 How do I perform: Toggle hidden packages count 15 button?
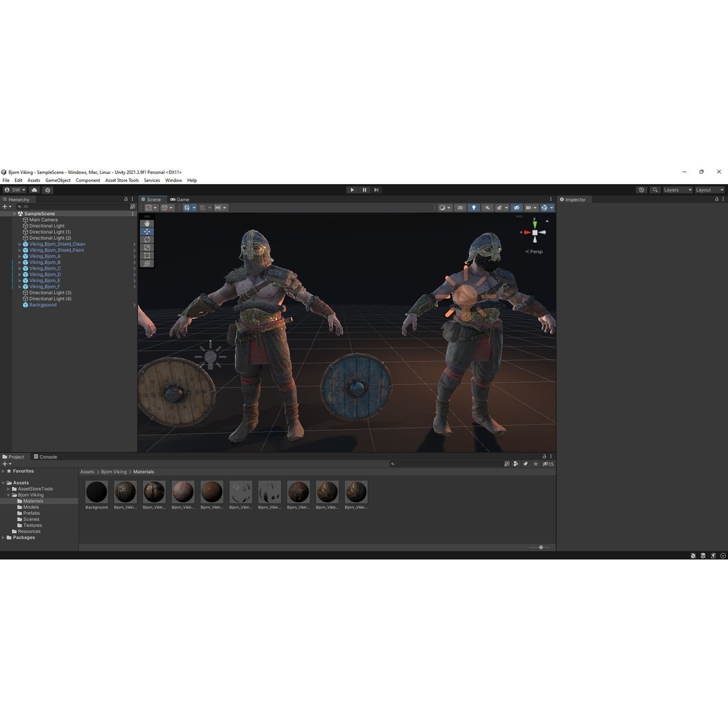pos(548,464)
